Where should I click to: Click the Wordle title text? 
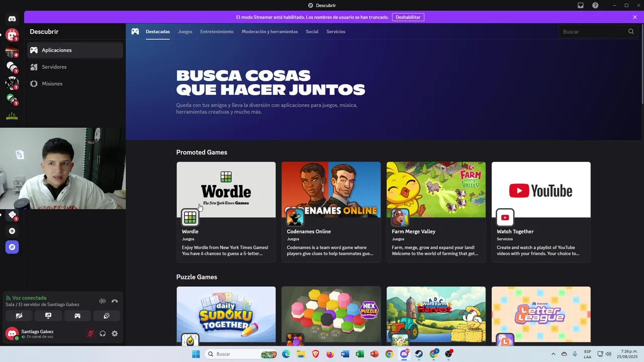[190, 232]
